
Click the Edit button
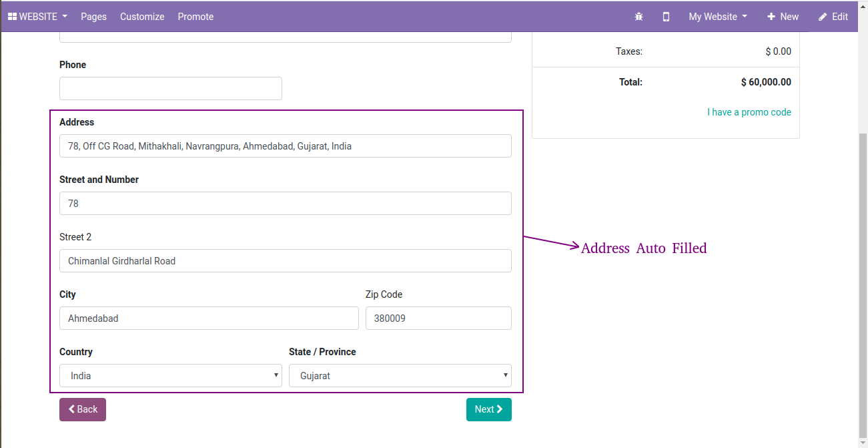[833, 17]
